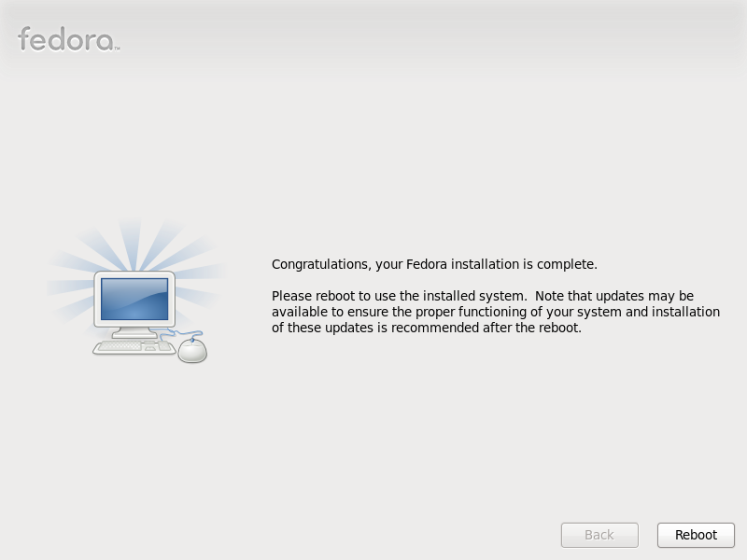Click the grayed-out Back button
The height and width of the screenshot is (560, 747).
(x=599, y=535)
